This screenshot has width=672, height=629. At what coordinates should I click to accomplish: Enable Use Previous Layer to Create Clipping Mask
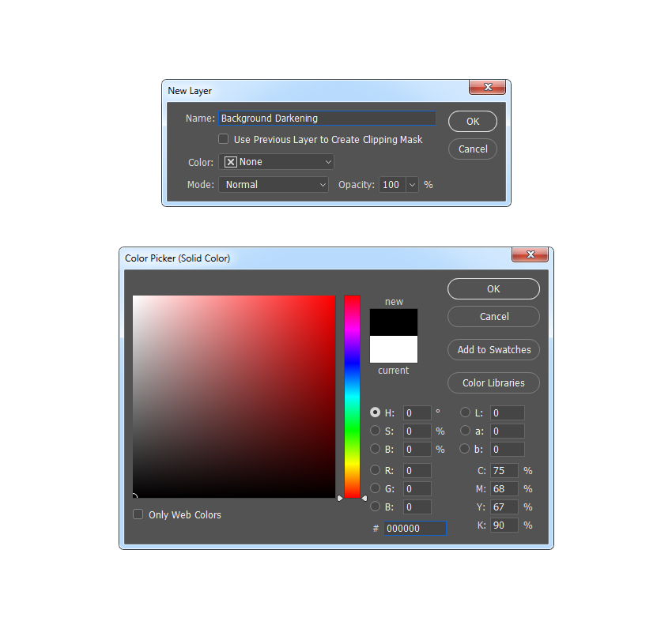pyautogui.click(x=223, y=139)
